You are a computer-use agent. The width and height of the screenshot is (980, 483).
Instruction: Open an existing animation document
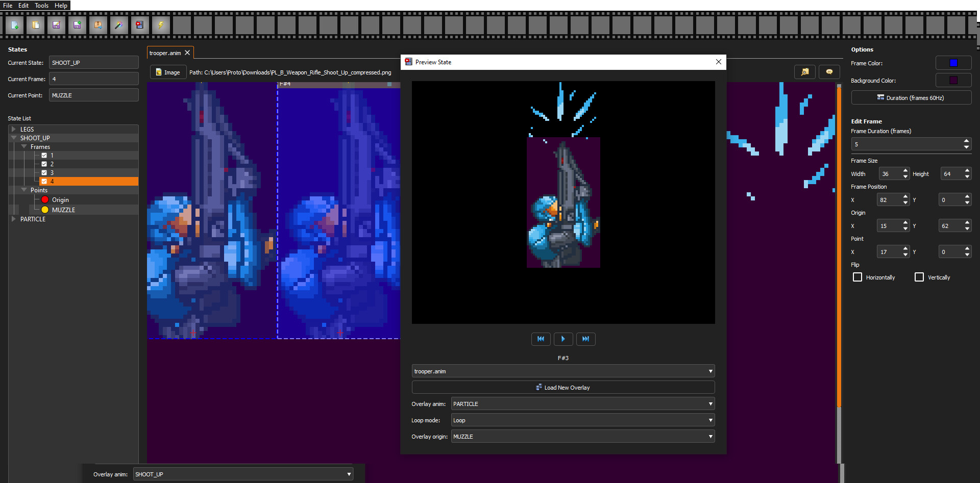pos(36,24)
